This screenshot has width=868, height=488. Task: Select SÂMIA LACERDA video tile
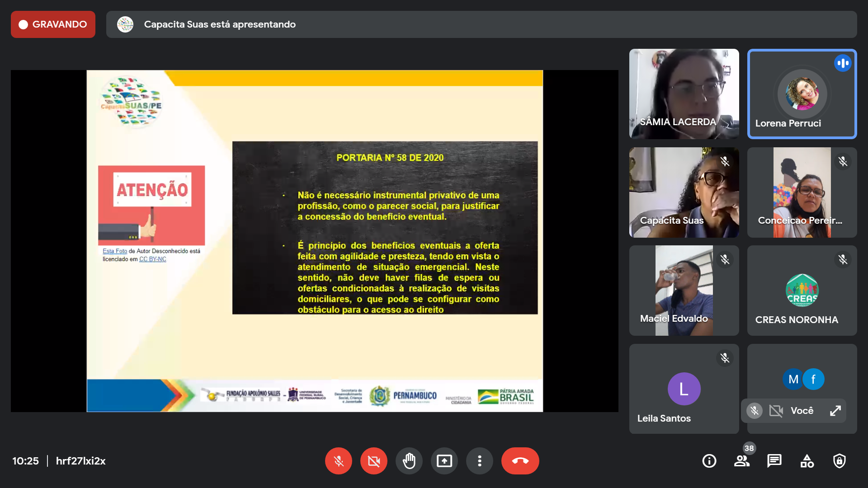(684, 94)
